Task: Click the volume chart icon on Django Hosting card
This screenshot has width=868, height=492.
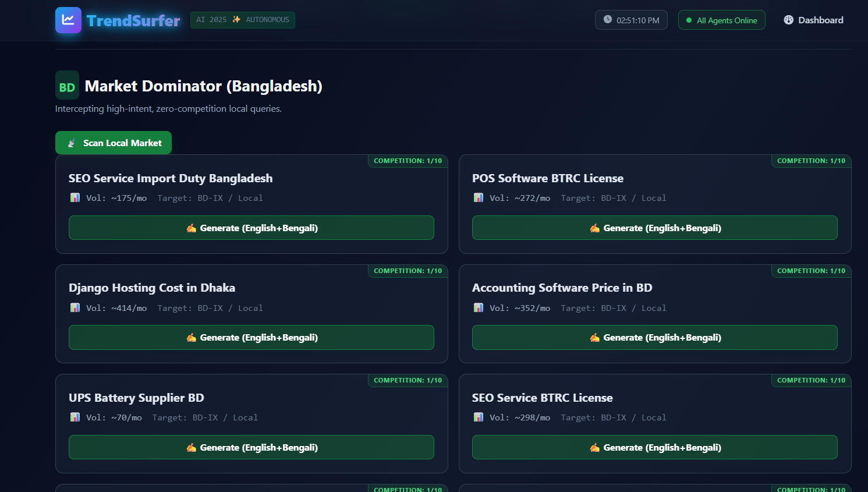Action: pyautogui.click(x=75, y=308)
